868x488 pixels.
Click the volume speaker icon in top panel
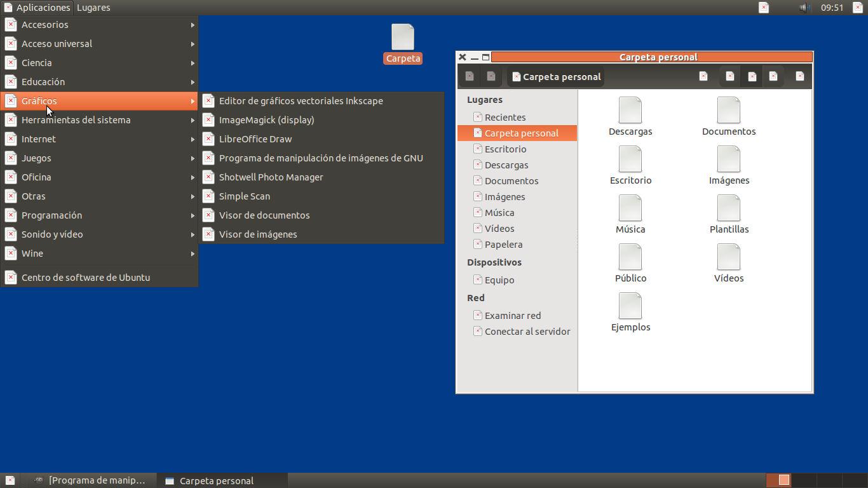(804, 8)
